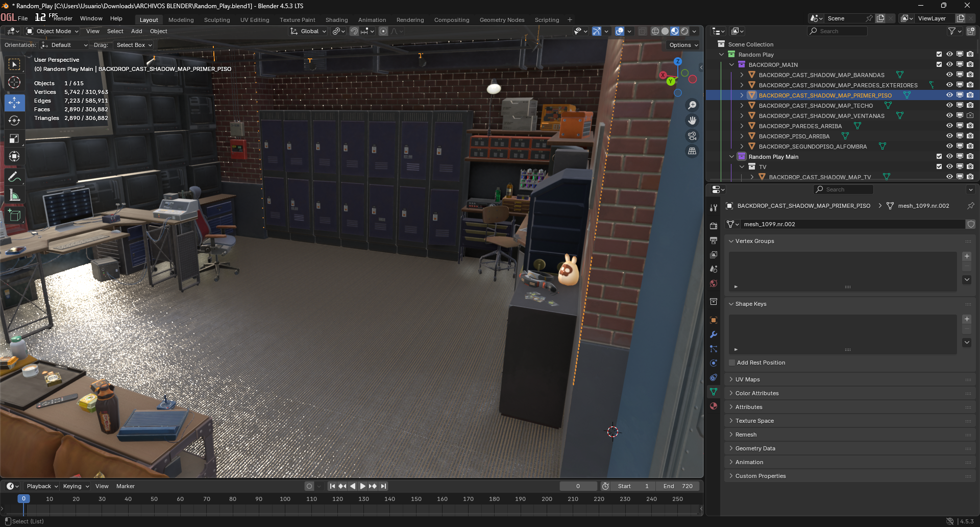
Task: Expand BACKDROP_PISO_ARRIBA tree item
Action: click(x=742, y=136)
